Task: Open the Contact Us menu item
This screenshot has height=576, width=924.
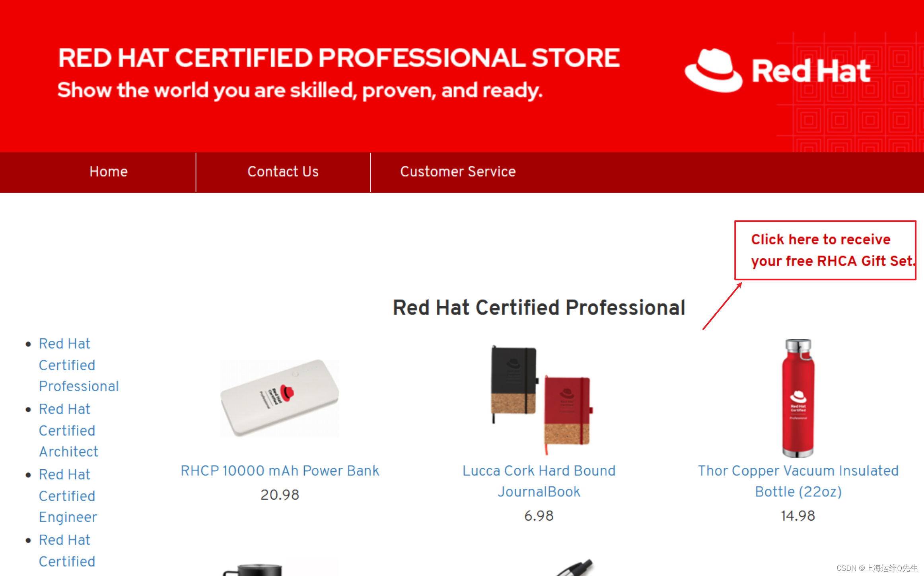Action: click(283, 172)
